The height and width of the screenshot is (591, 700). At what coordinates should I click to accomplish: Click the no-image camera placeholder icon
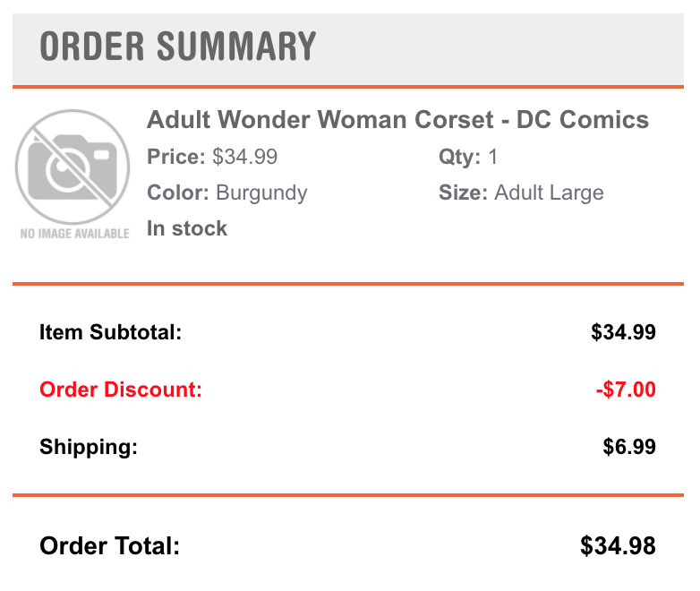[73, 167]
